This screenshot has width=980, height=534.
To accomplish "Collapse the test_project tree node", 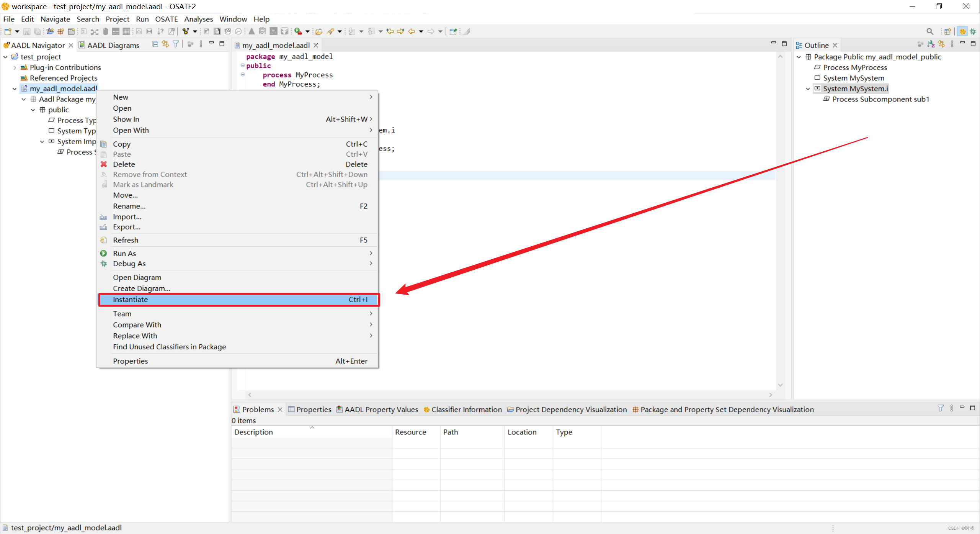I will tap(5, 57).
